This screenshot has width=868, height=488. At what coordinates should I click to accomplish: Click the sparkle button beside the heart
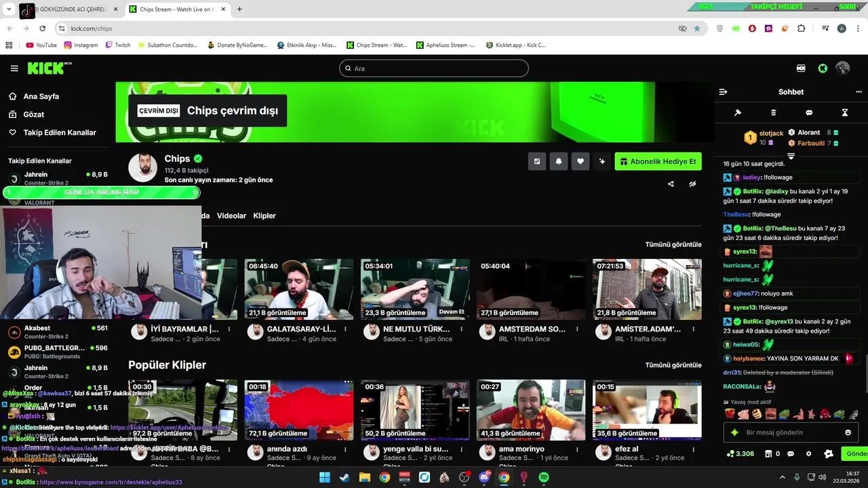click(601, 161)
